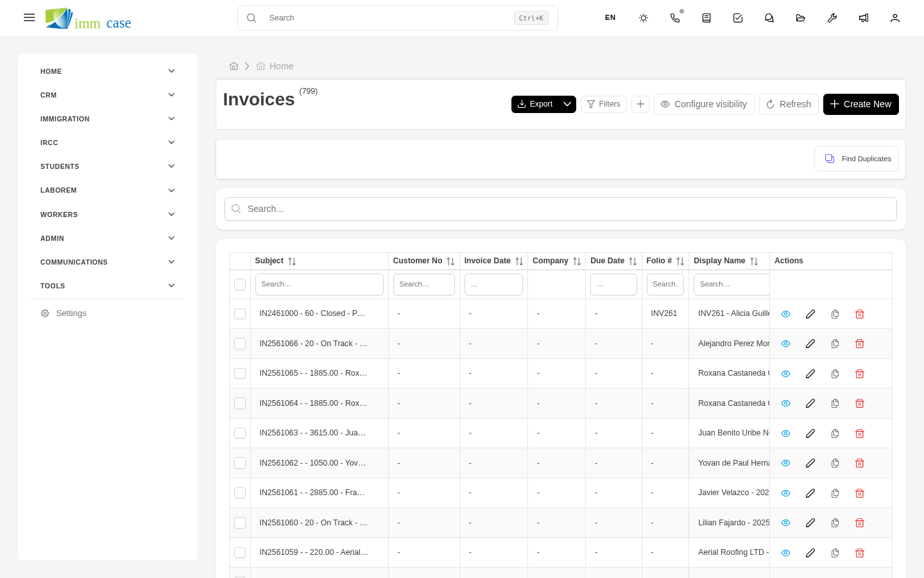Viewport: 924px width, 578px height.
Task: Open the Filters button
Action: pos(604,104)
